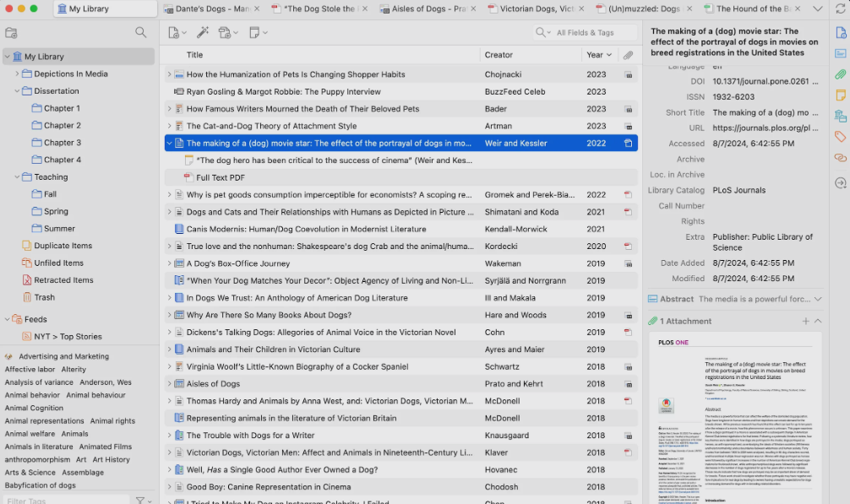Screen dimensions: 850x504
Task: Close "The Dog Stole the" tab
Action: [365, 8]
